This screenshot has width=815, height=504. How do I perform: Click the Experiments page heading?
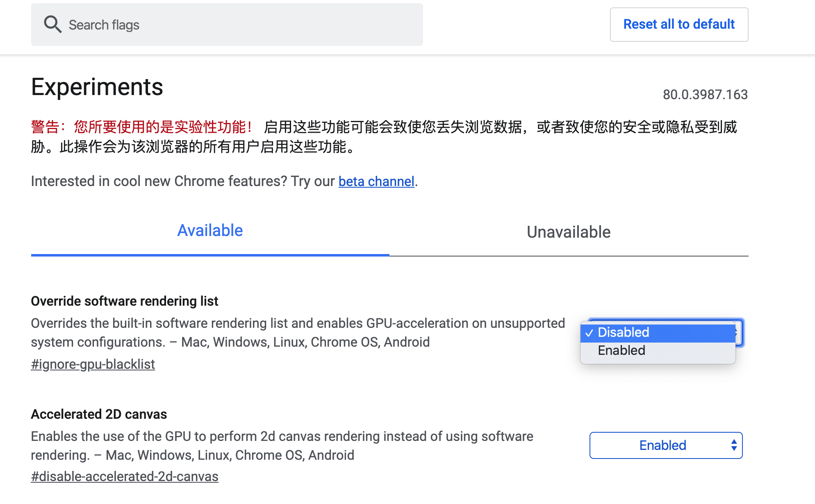pos(97,86)
